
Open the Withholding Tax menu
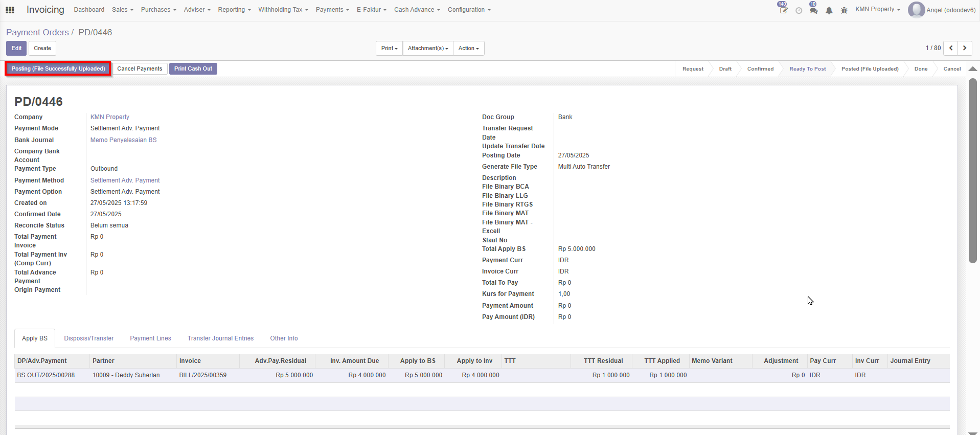pyautogui.click(x=283, y=10)
